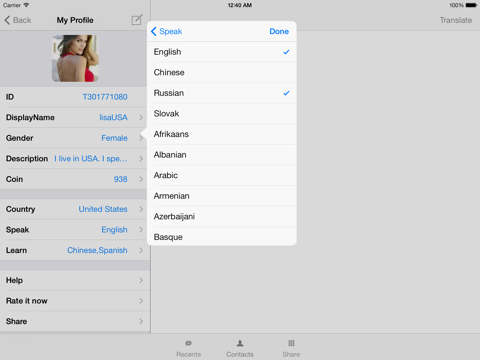Image resolution: width=480 pixels, height=360 pixels.
Task: Tap the Share icon in bottom bar
Action: [291, 343]
